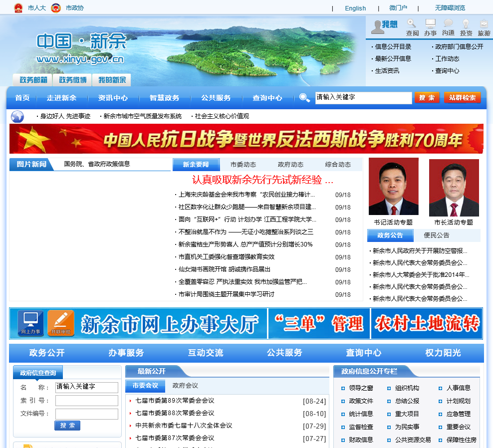Open the 查阅 magnifier icon

click(412, 23)
